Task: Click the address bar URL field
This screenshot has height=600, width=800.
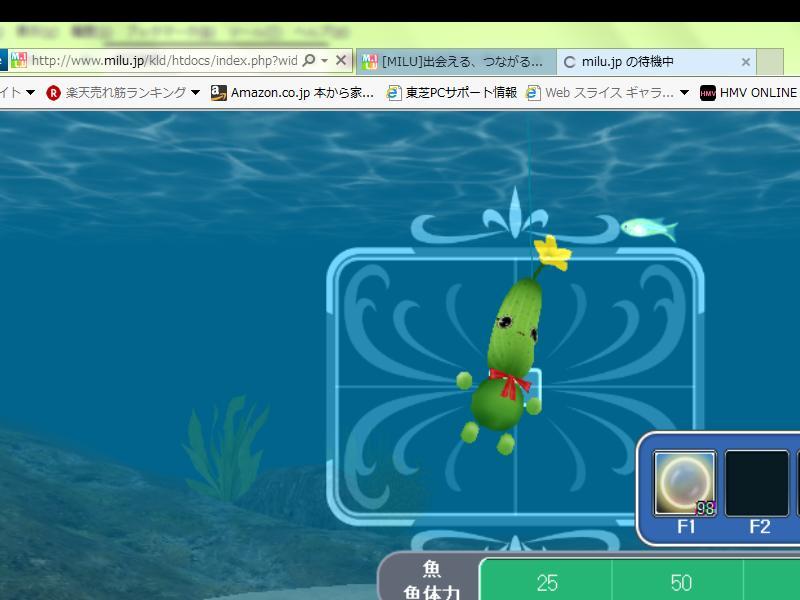Action: [164, 61]
